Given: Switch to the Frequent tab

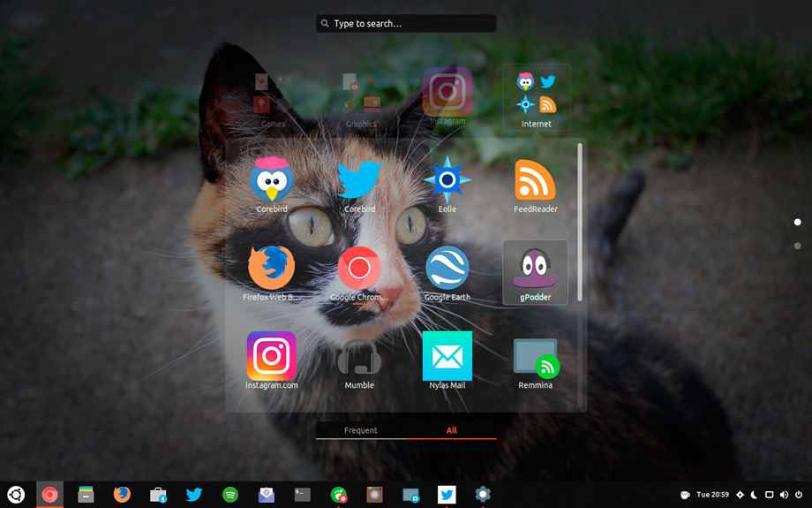Looking at the screenshot, I should click(x=360, y=430).
